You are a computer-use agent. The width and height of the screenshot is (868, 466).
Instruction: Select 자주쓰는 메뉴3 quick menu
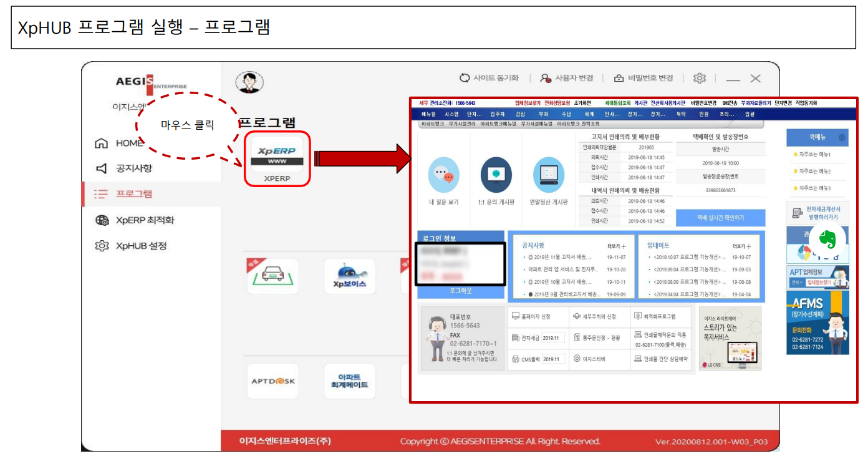click(x=811, y=188)
